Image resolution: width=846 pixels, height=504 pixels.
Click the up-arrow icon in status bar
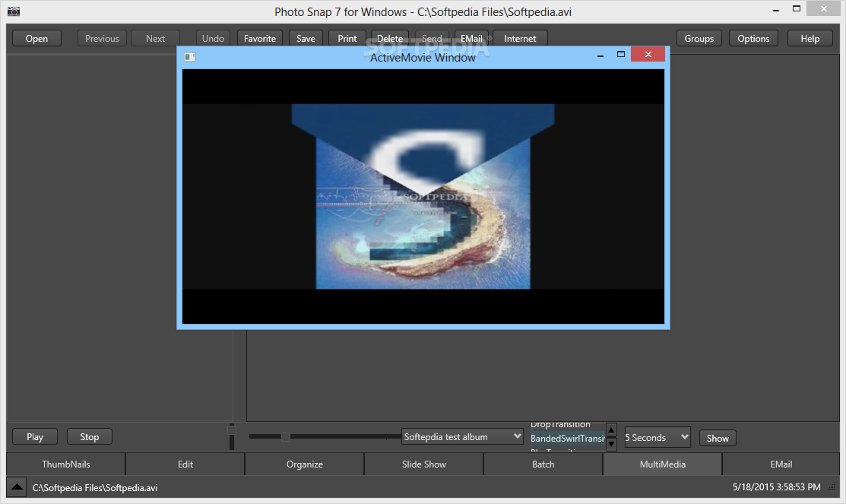(17, 487)
